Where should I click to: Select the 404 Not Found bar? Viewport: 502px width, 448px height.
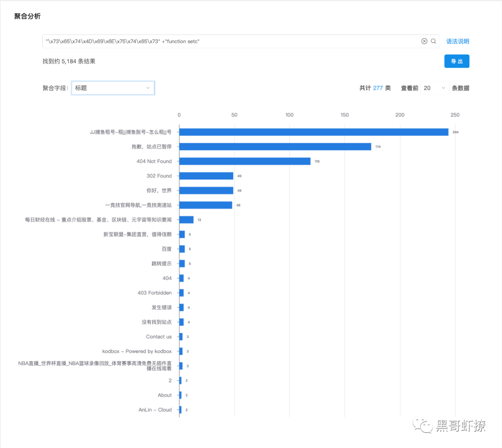[x=245, y=161]
